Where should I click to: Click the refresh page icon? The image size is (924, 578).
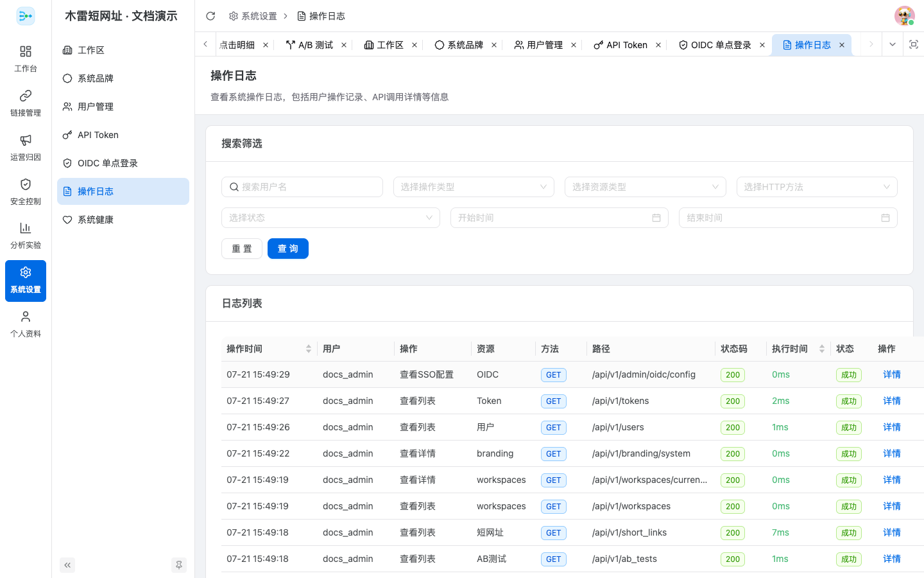click(x=210, y=16)
